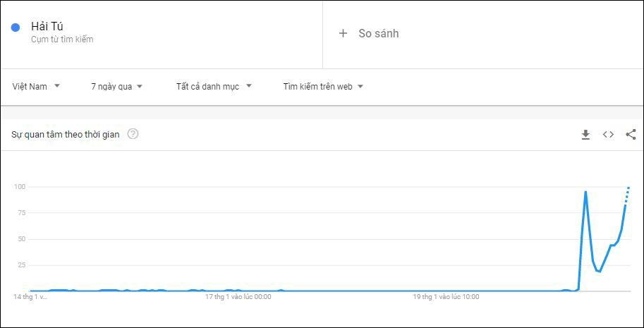Click the arrow next to Việt Nam

[57, 86]
